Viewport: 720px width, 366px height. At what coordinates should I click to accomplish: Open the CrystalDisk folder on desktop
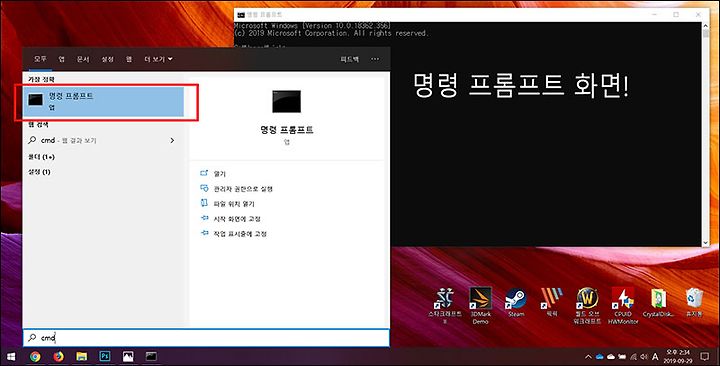658,303
